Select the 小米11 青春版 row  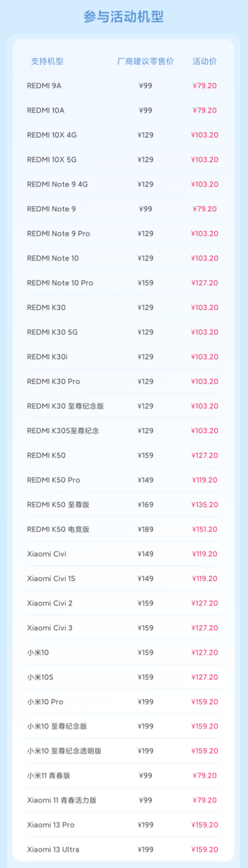click(x=123, y=776)
